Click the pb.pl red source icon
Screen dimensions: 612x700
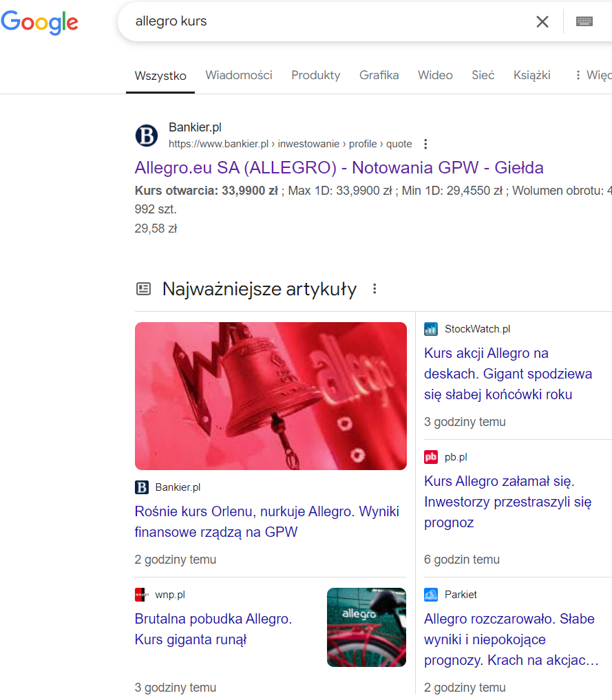point(431,457)
